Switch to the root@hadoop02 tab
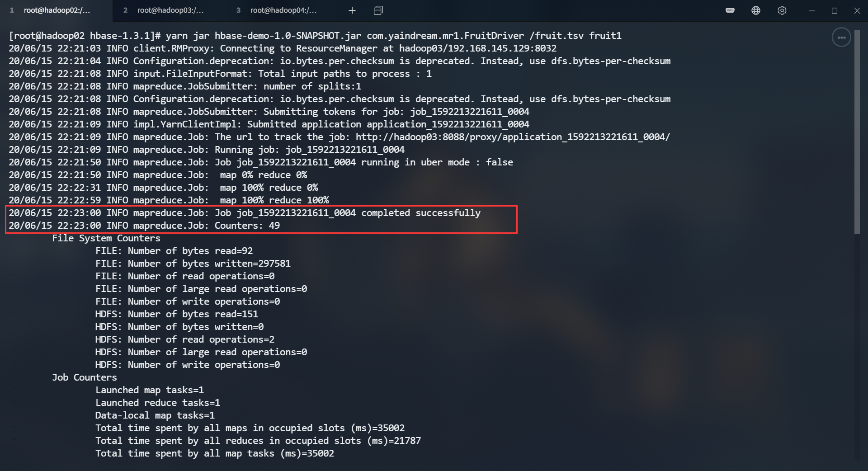 (57, 10)
